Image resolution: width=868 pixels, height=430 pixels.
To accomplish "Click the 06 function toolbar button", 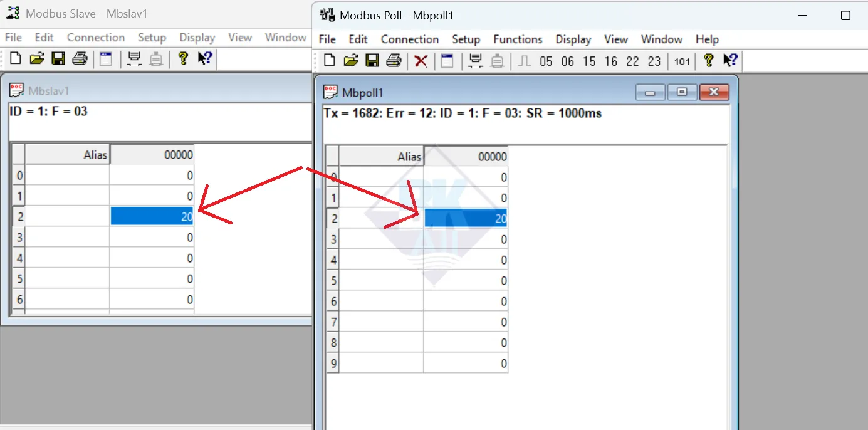I will tap(568, 61).
